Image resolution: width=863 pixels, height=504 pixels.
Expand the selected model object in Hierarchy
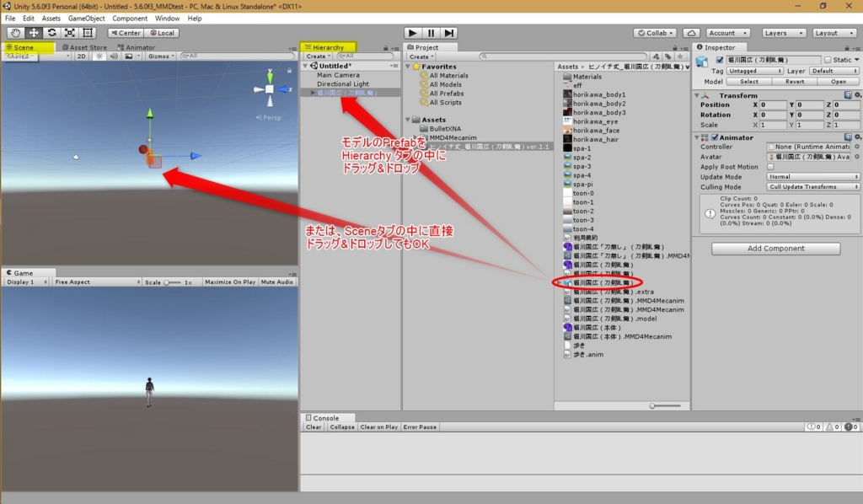pos(313,93)
